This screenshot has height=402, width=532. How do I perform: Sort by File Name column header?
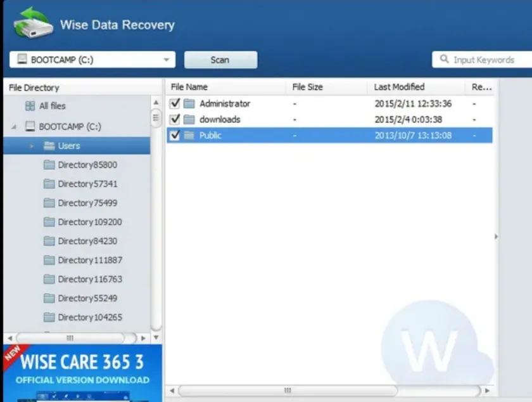[x=189, y=87]
